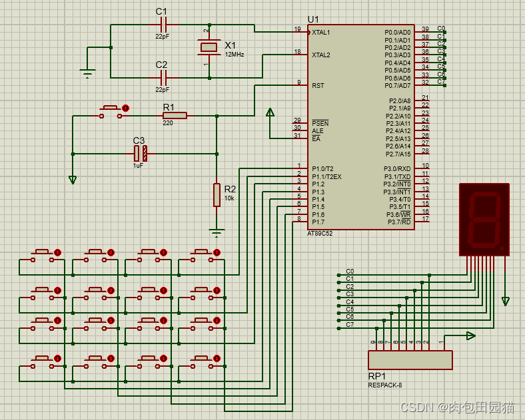Click the P1.7 pin label

click(x=318, y=222)
